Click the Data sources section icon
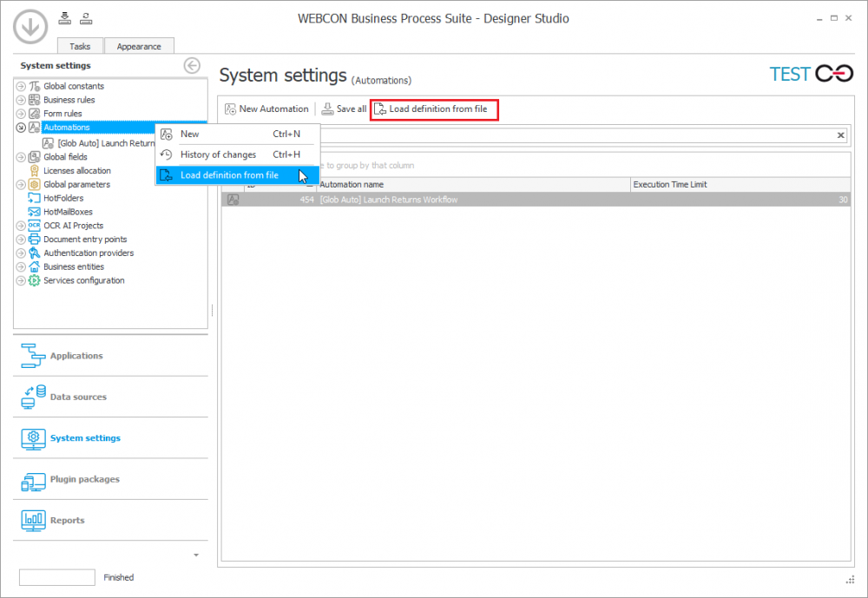 coord(33,397)
